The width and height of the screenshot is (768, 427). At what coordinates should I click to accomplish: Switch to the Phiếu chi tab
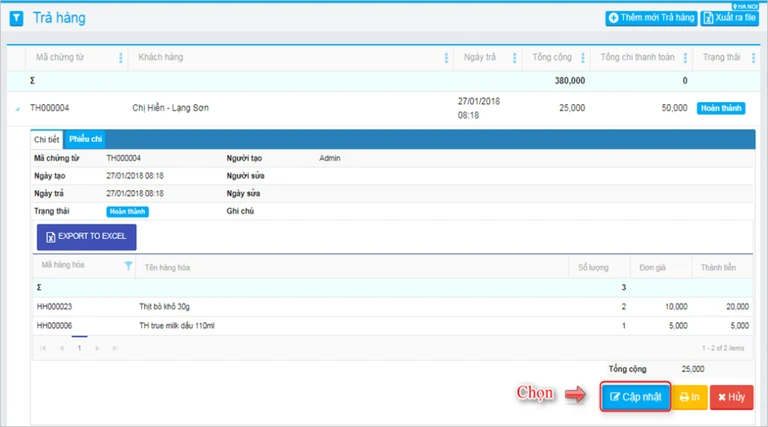click(85, 139)
